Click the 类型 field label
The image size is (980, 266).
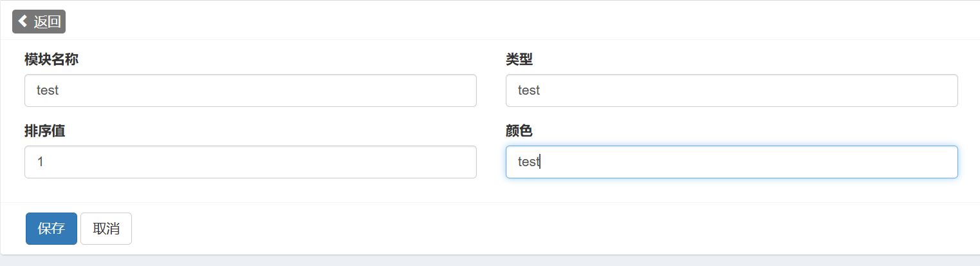pos(519,59)
